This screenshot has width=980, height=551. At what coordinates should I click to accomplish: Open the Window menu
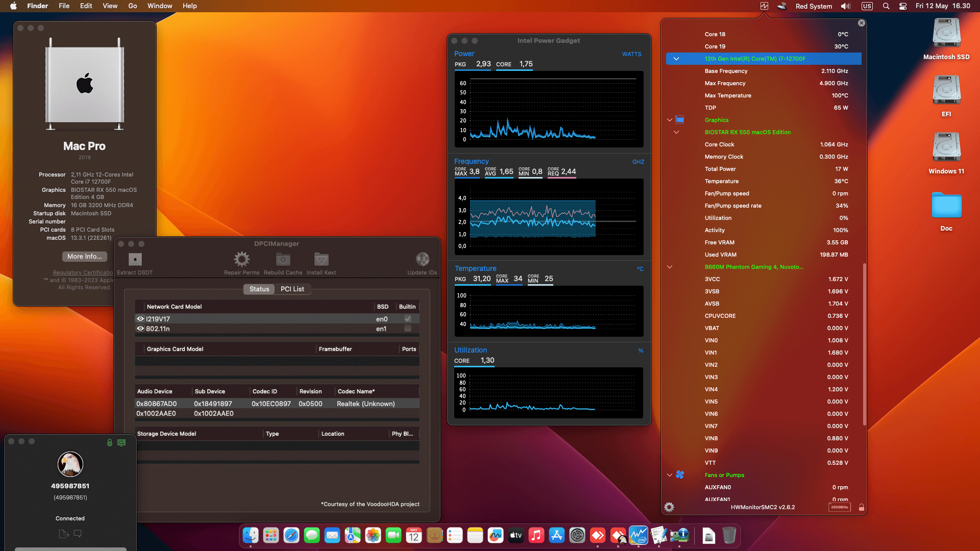click(x=160, y=6)
